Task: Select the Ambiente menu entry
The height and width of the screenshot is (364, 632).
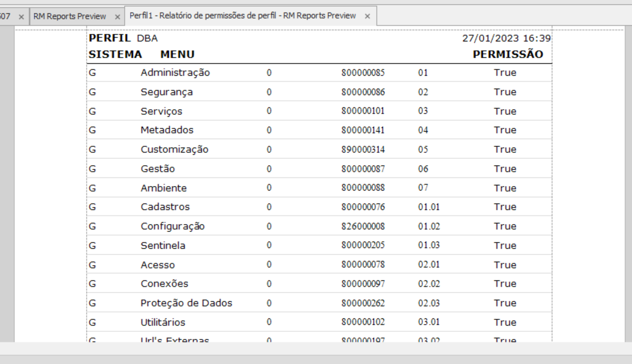Action: coord(164,188)
